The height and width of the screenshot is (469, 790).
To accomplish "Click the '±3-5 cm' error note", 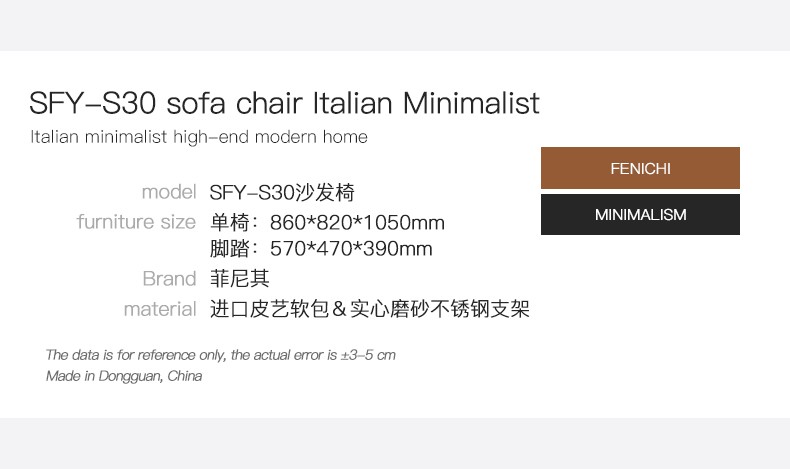I will (x=368, y=355).
